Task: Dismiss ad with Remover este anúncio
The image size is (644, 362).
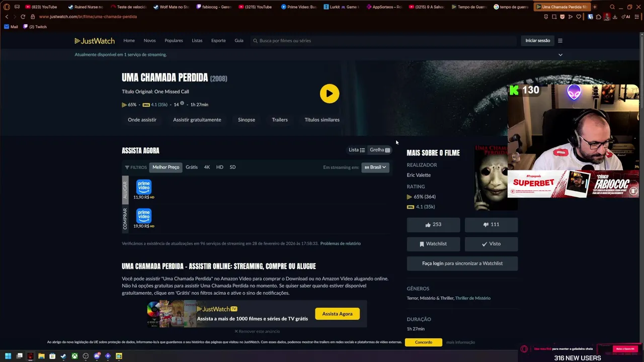Action: coord(257,331)
